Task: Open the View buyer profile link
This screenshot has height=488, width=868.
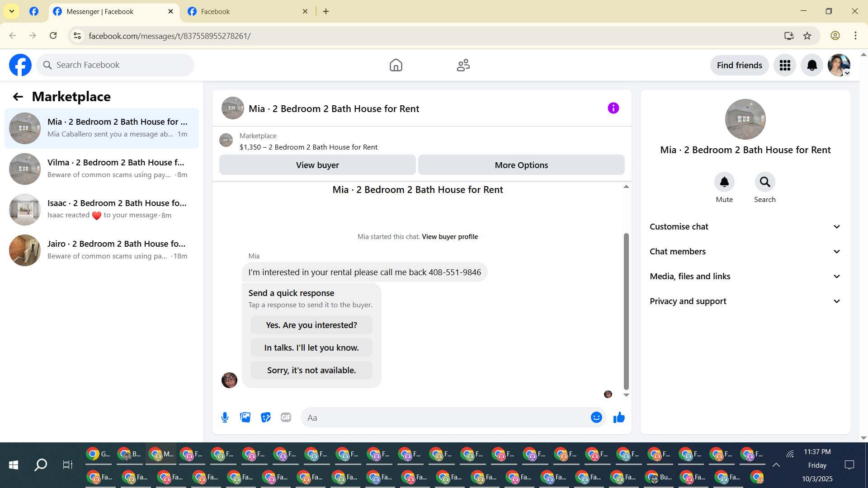Action: tap(450, 237)
